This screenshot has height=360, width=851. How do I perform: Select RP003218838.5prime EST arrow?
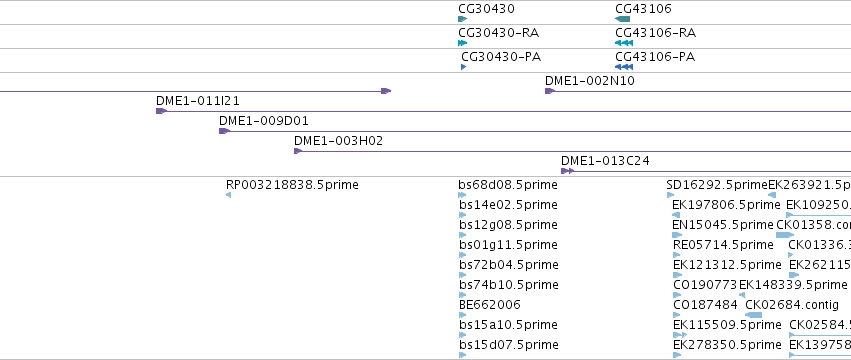[x=228, y=195]
